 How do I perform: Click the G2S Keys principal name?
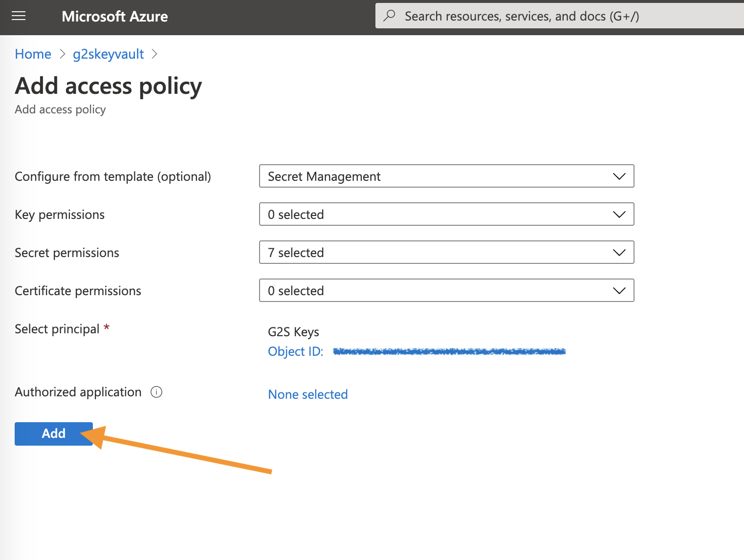coord(293,332)
